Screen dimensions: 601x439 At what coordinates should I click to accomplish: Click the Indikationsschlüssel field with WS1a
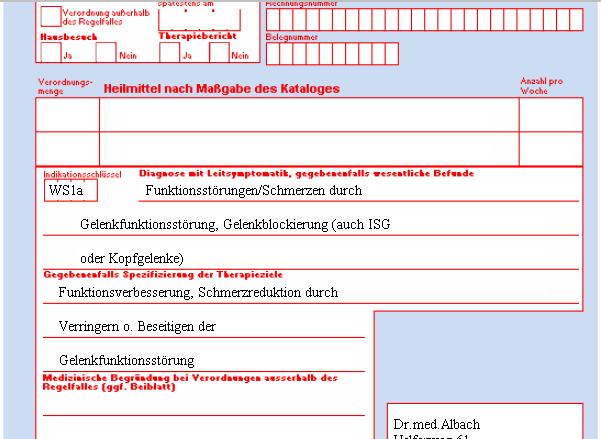point(71,190)
